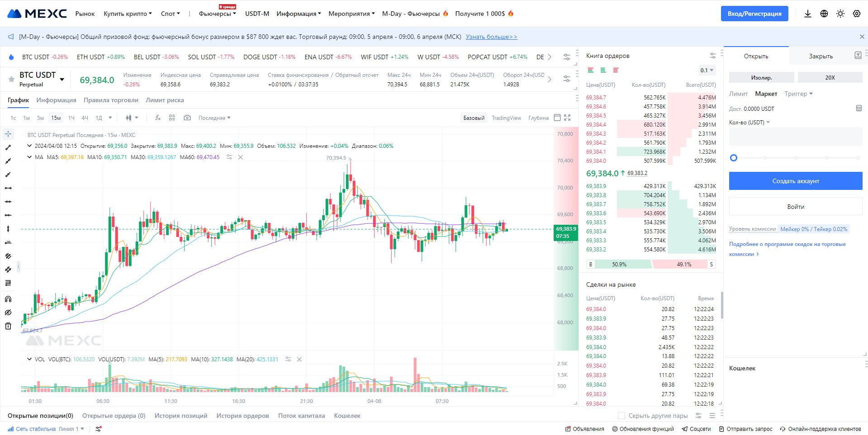Open the chart indicators fx icon
Screen dimensions: 868x435
[158, 118]
